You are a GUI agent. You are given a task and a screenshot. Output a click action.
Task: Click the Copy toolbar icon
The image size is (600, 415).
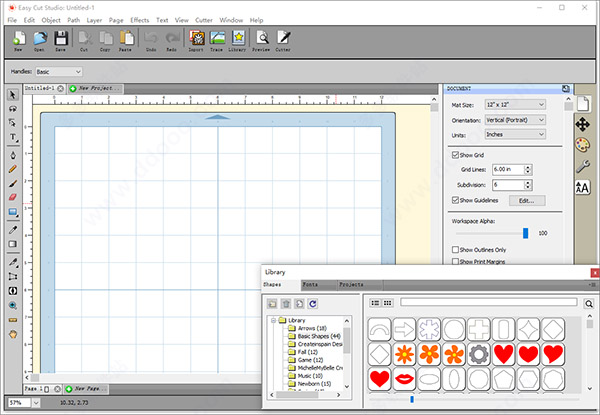click(105, 41)
